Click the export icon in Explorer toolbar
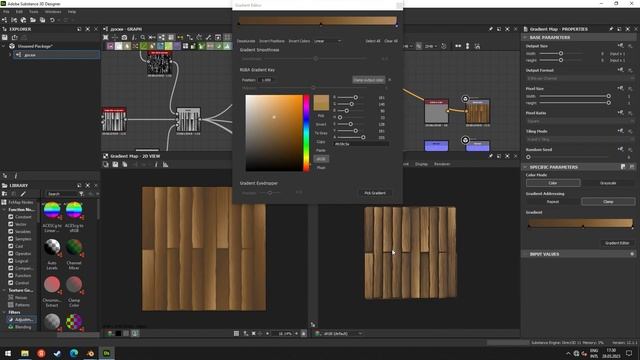The width and height of the screenshot is (640, 360). coord(15,37)
